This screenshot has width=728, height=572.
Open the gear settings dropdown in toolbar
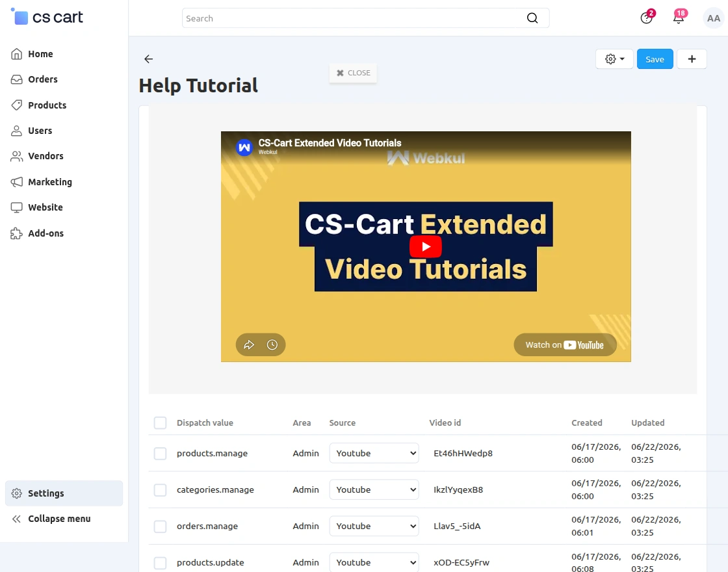tap(614, 59)
